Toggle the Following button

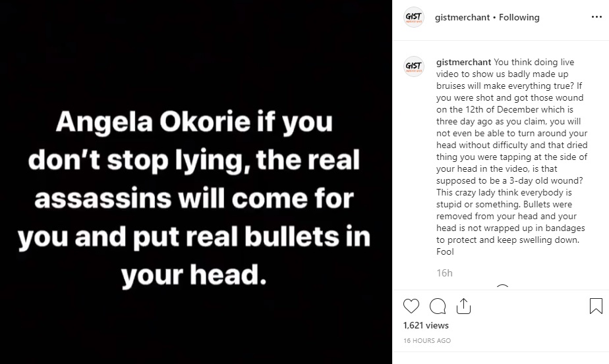click(519, 18)
